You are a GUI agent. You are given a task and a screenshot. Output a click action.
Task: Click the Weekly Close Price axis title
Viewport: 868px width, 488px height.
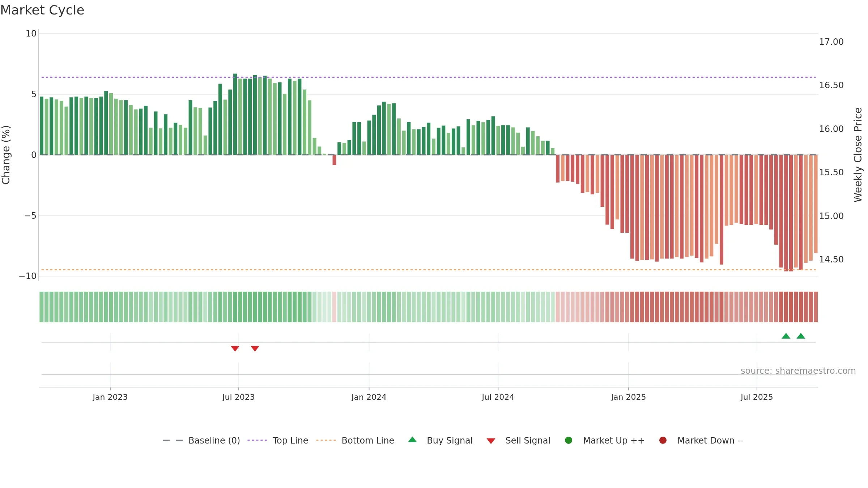point(858,155)
